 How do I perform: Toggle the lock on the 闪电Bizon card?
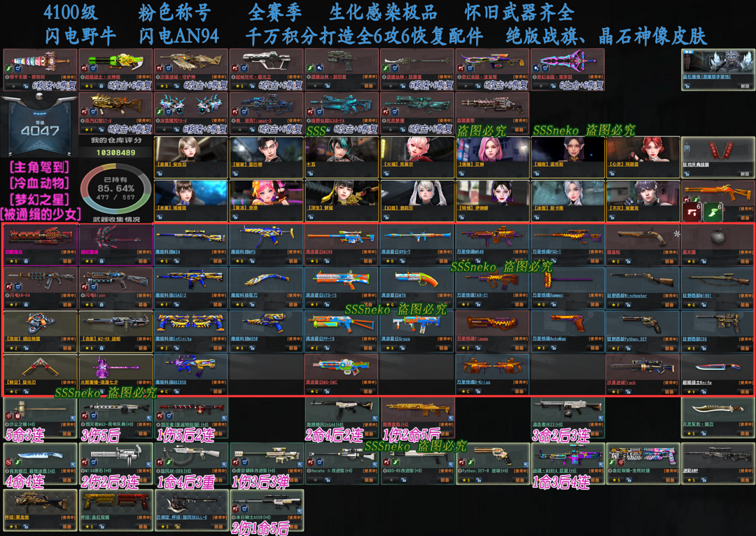101,304
